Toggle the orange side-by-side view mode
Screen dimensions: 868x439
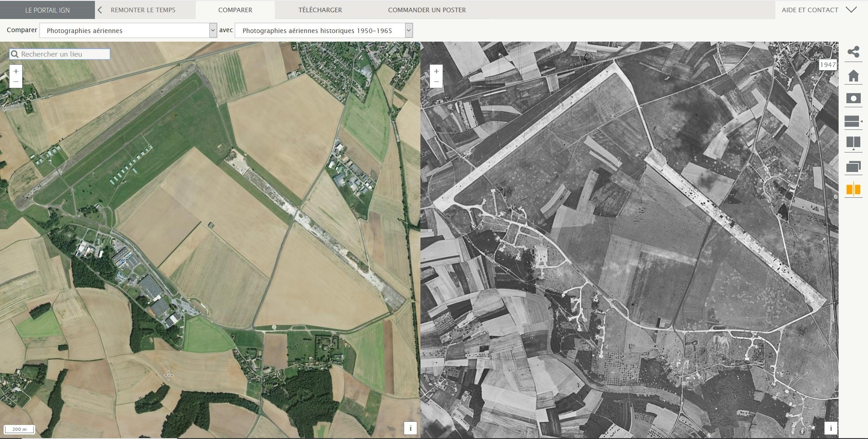coord(853,189)
